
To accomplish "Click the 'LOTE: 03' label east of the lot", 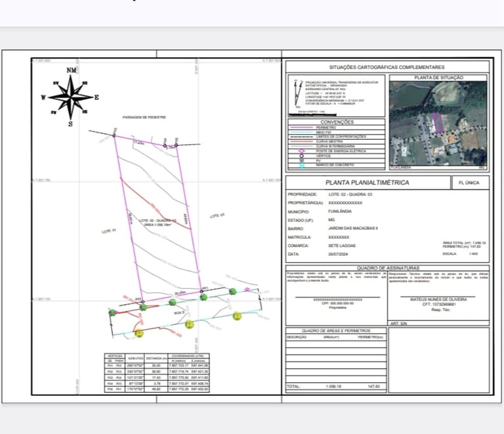I will 217,216.
